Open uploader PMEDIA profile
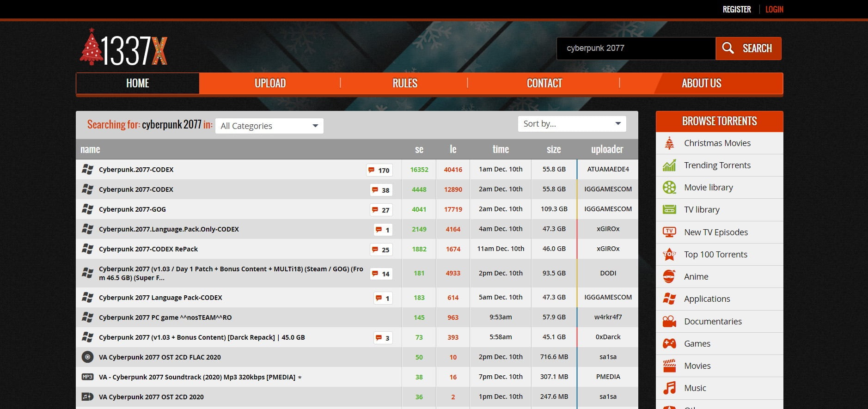Viewport: 868px width, 409px height. (608, 377)
